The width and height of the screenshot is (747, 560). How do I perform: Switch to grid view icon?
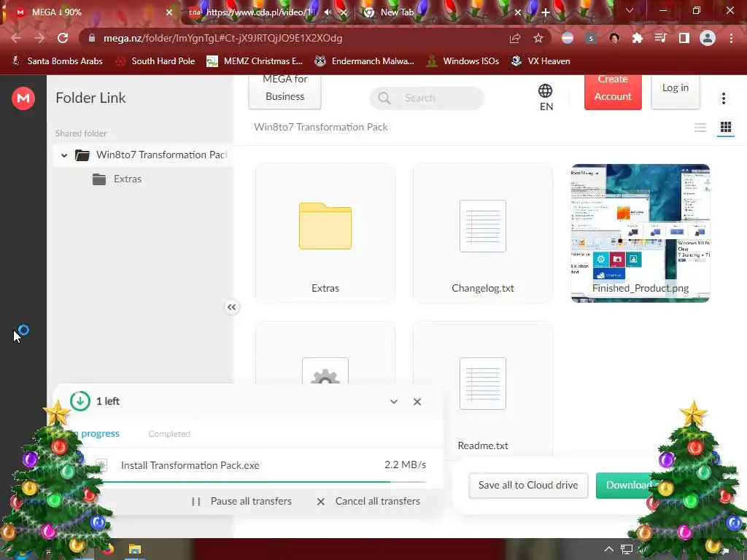(726, 127)
